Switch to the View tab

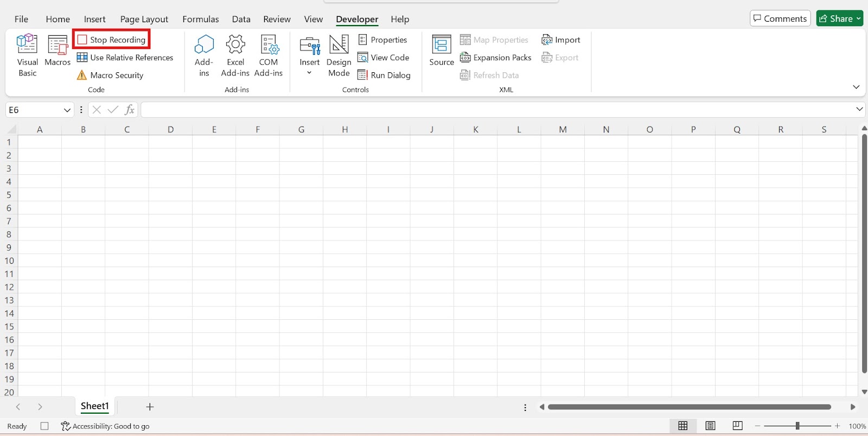[313, 19]
